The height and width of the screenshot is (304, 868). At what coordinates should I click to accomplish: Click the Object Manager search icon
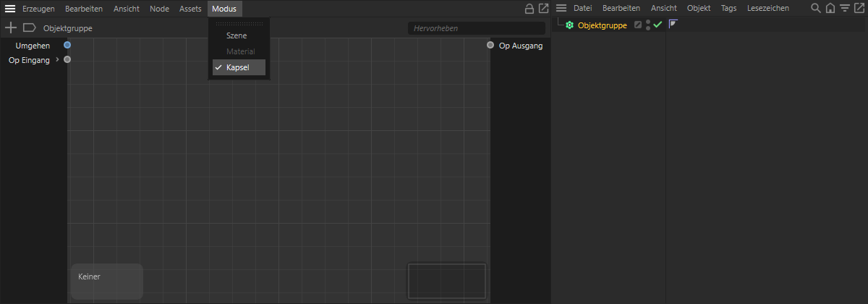point(816,9)
